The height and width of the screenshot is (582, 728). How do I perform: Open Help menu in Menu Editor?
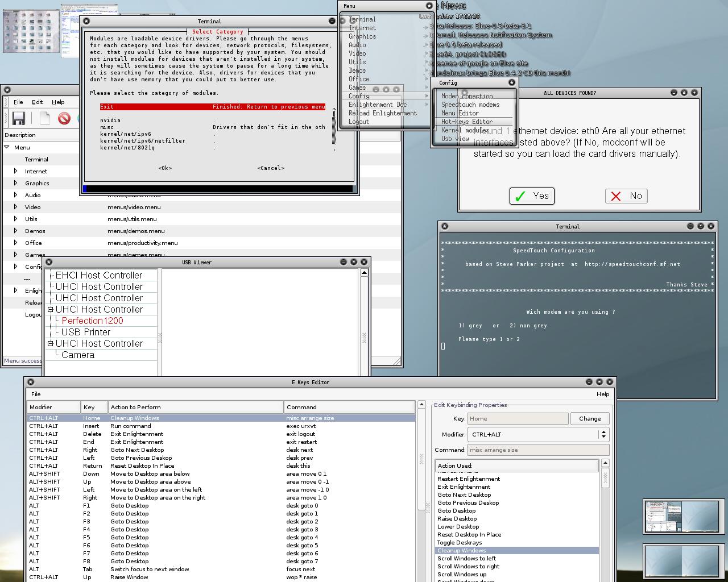(58, 102)
